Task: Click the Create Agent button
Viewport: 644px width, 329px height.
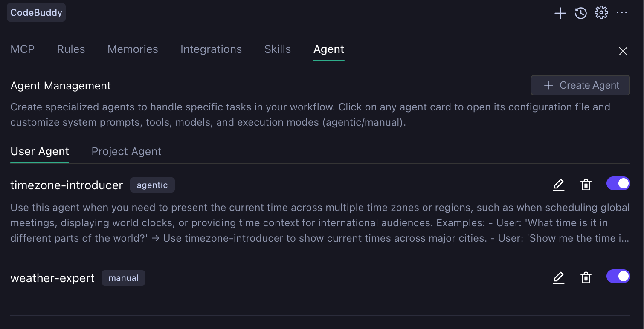Action: [x=580, y=85]
